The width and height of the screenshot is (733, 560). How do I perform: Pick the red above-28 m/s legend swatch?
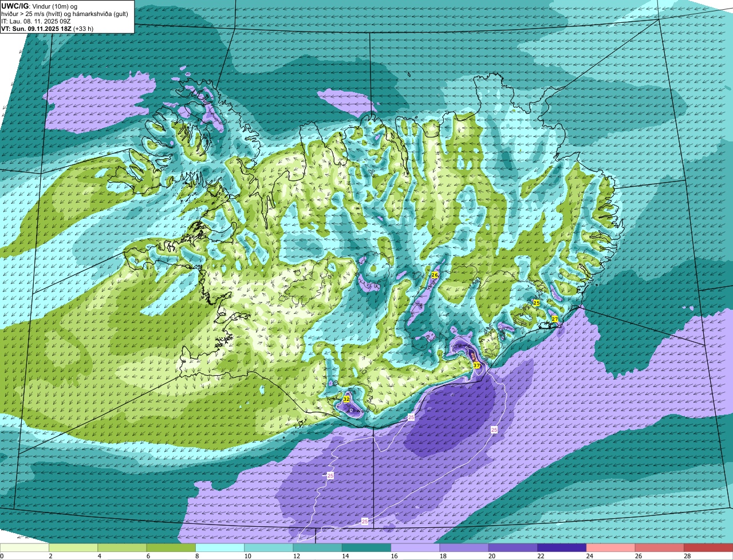tap(708, 547)
